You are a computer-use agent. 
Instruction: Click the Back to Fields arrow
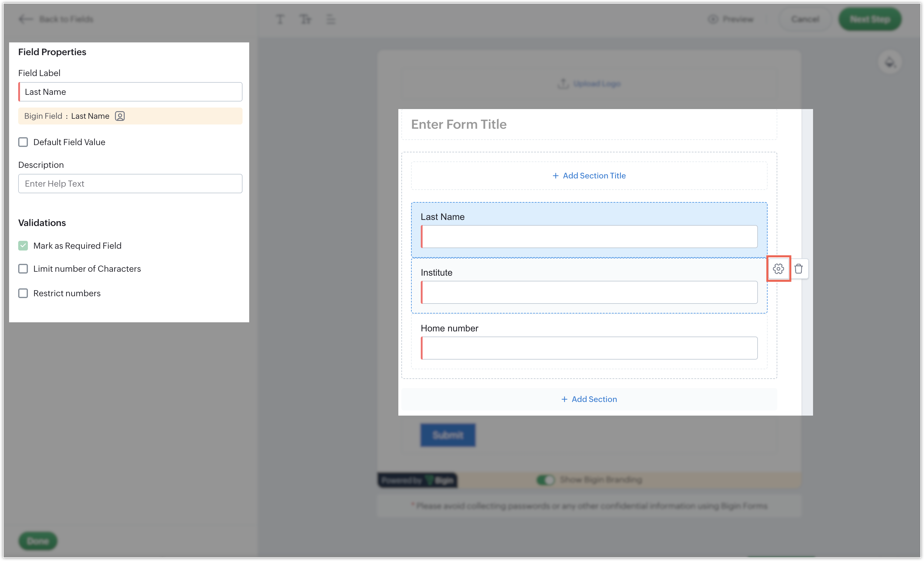[x=25, y=19]
